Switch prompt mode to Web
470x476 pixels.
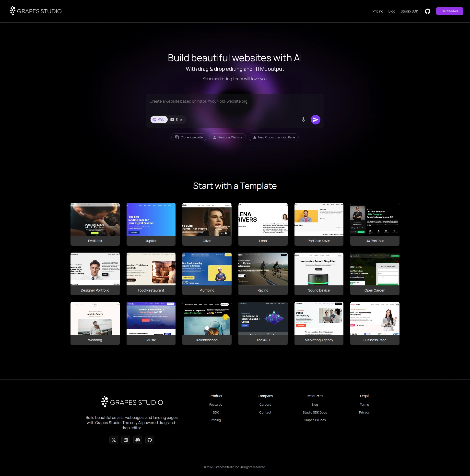point(159,120)
